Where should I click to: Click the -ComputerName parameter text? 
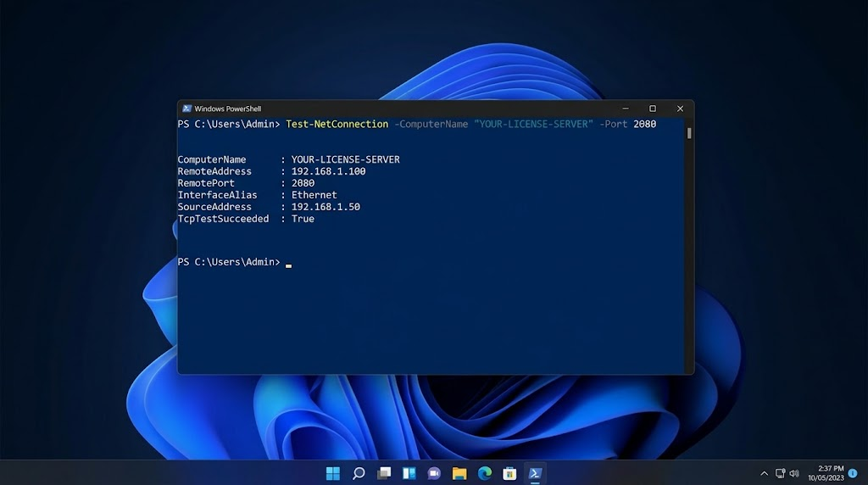click(x=431, y=124)
